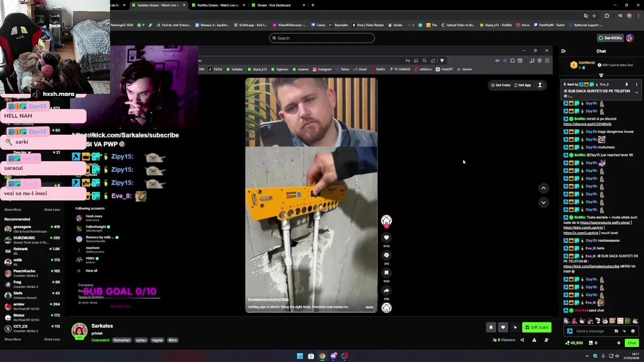Screen dimensions: 644x362
Task: Open the taskbar clock 18:17
Action: pos(631,356)
